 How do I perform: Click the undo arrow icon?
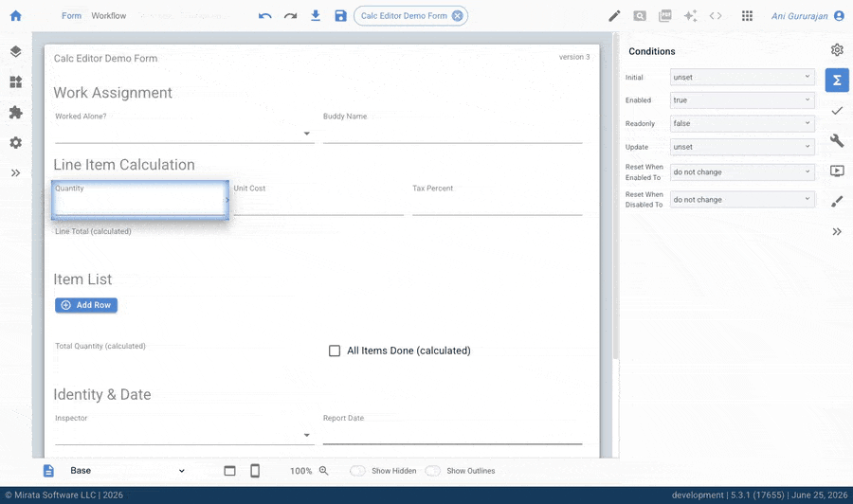265,16
